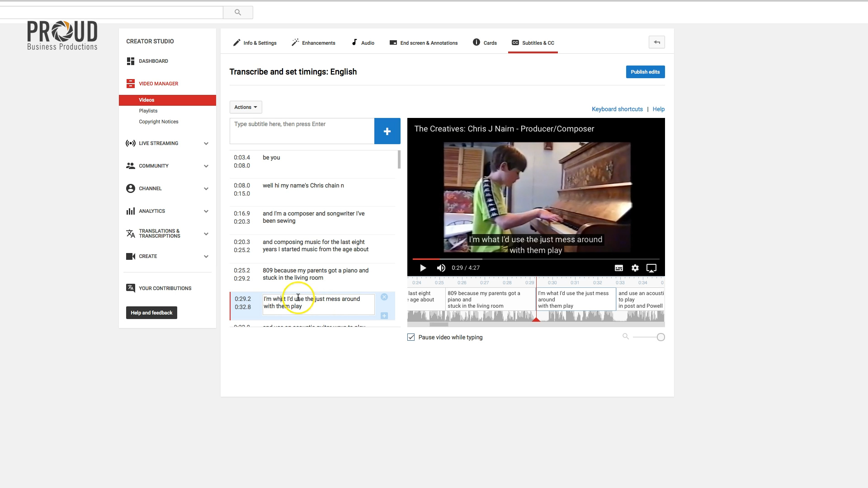
Task: Open Keyboard shortcuts link
Action: coord(617,109)
